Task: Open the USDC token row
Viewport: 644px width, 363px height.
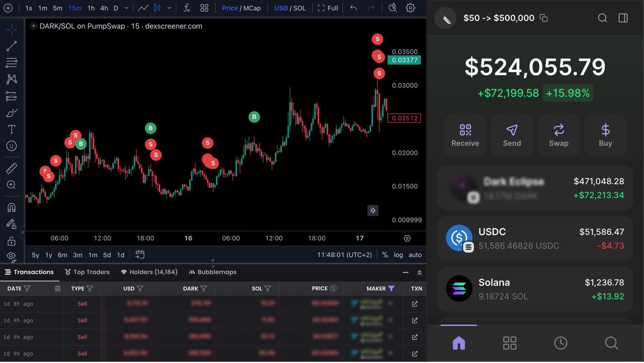Action: pyautogui.click(x=535, y=238)
